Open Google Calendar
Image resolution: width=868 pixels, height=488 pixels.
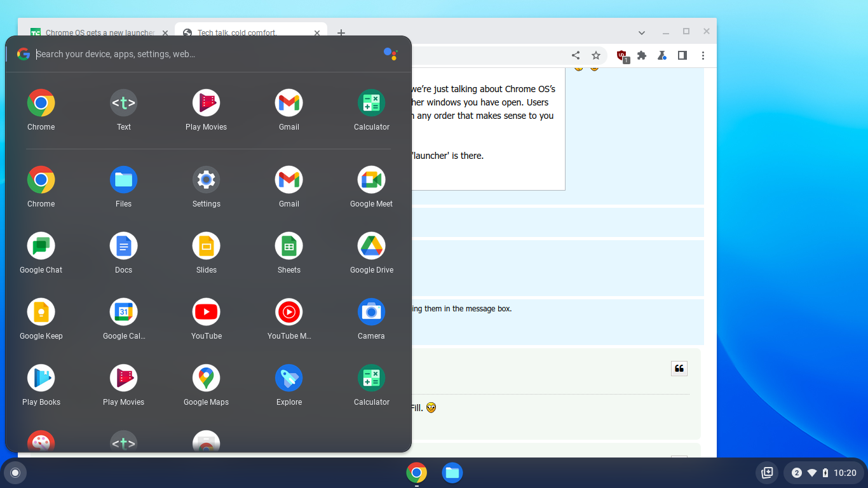123,319
